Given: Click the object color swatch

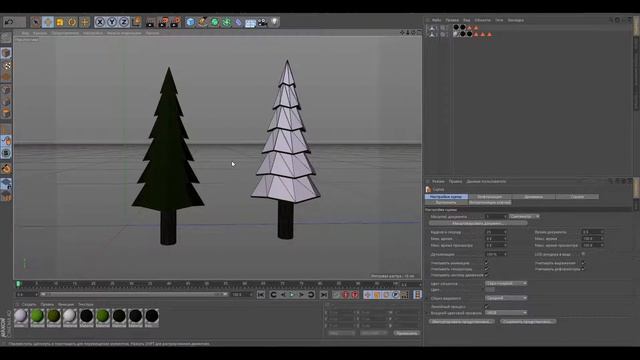Looking at the screenshot, I should (x=490, y=290).
